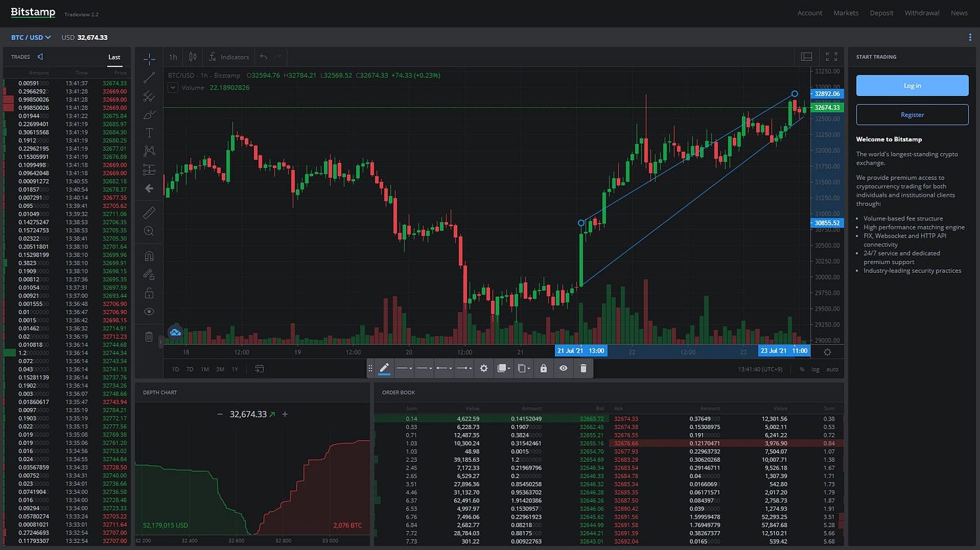Click the Bitstamp logo
This screenshot has height=550, width=980.
33,13
